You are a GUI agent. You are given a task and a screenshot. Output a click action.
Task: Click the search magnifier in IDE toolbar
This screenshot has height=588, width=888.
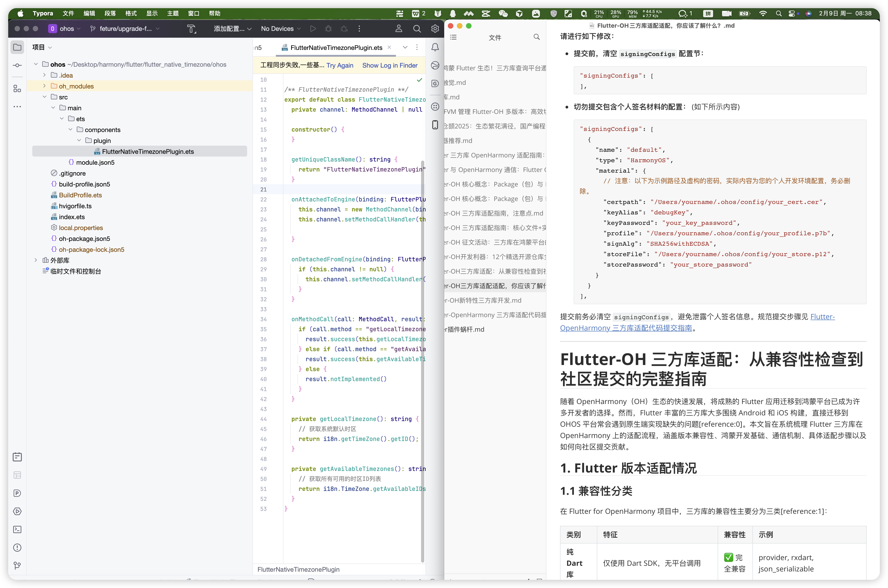tap(417, 29)
